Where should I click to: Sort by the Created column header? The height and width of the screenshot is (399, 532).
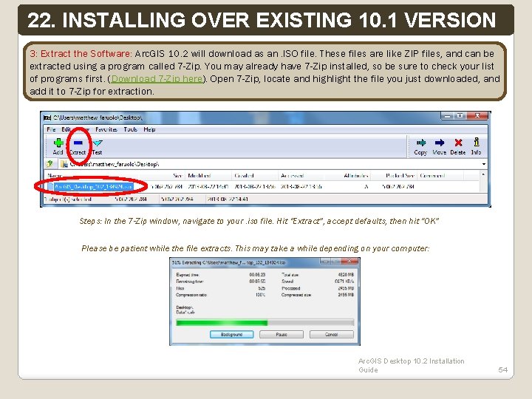tap(244, 175)
